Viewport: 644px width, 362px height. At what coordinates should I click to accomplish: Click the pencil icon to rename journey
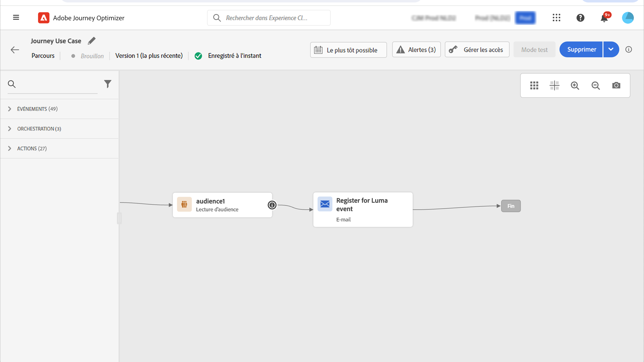pyautogui.click(x=91, y=41)
